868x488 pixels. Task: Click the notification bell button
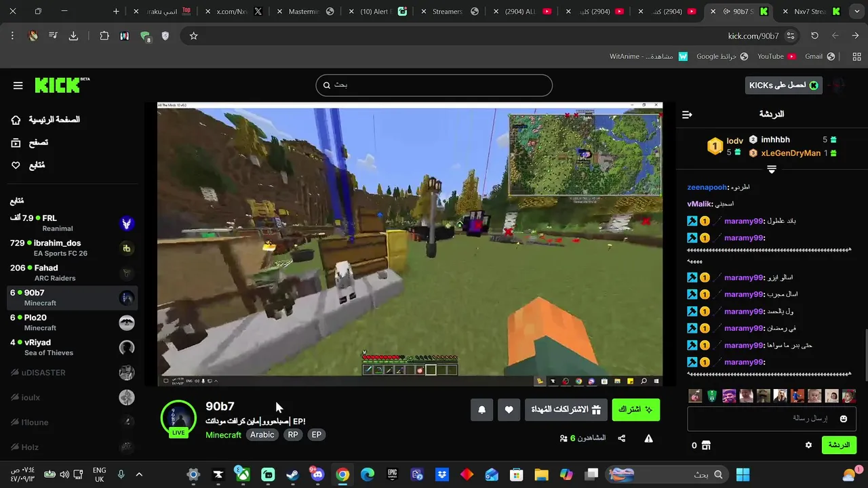482,409
